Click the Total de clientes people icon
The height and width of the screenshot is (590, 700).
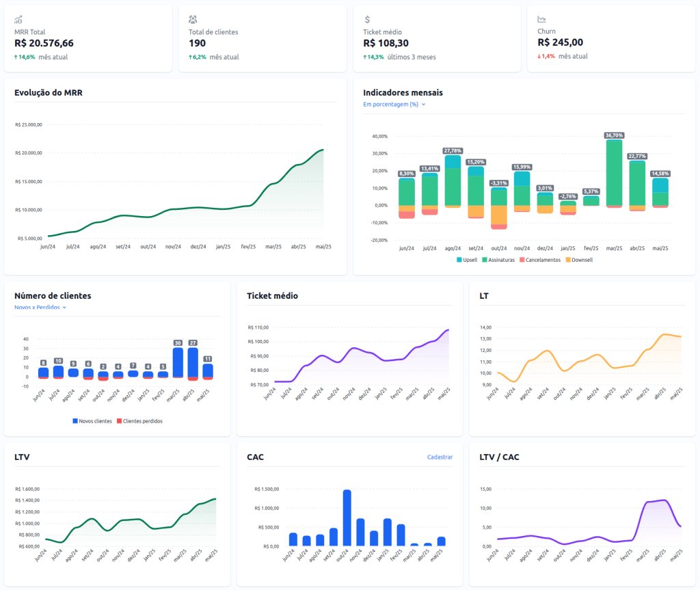pos(192,20)
